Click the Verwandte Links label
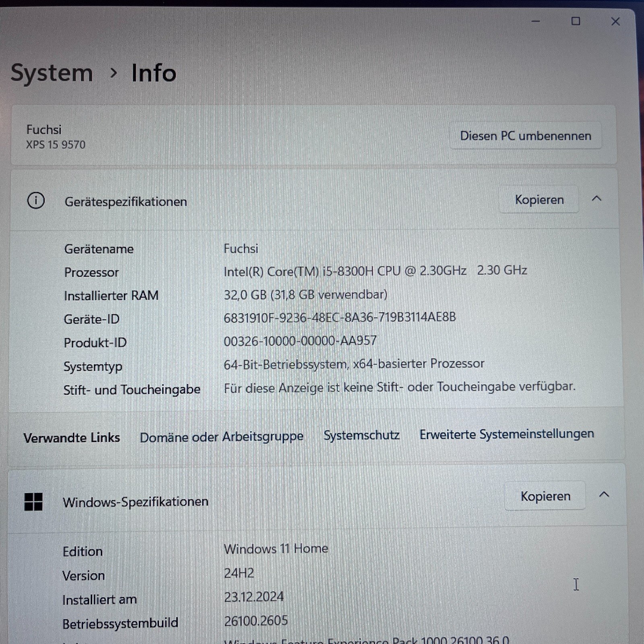Screen dimensions: 644x644 pos(72,438)
